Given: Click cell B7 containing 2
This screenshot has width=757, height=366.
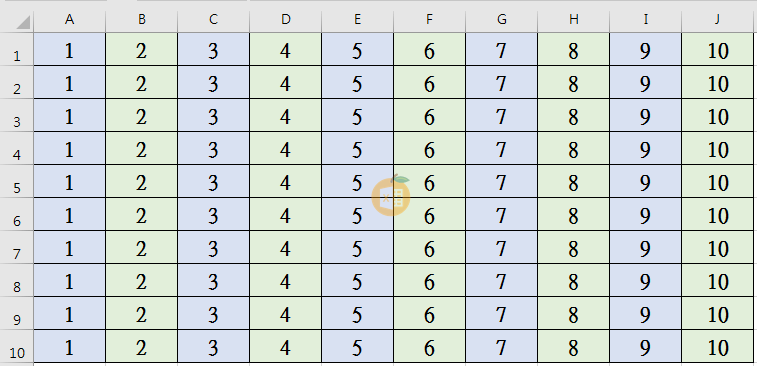Looking at the screenshot, I should (141, 247).
